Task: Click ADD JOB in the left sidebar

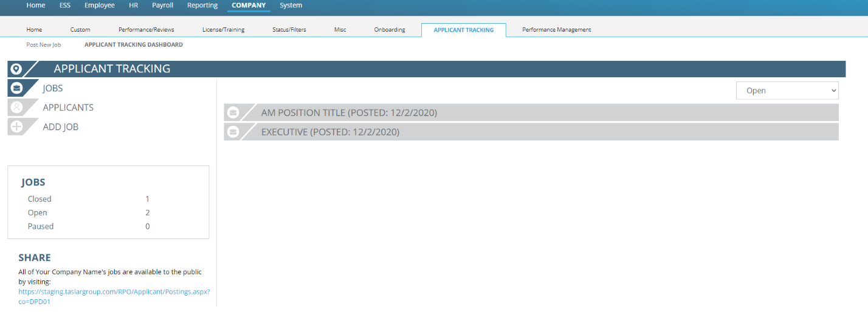Action: (61, 127)
